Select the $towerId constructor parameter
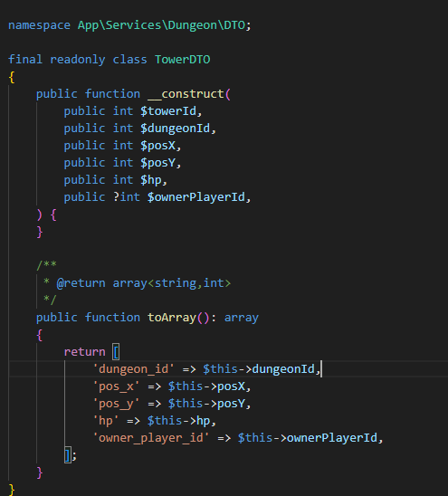Viewport: 448px width, 496px height. pos(168,111)
